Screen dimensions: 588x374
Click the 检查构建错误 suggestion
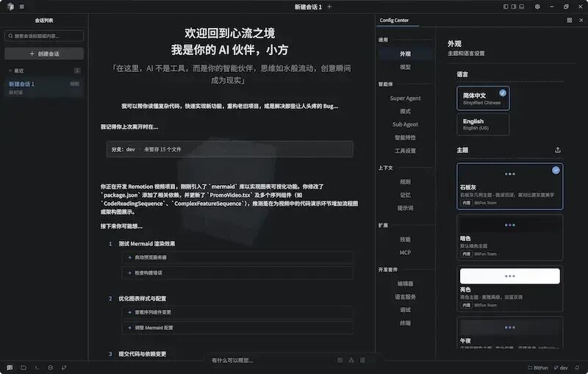pos(237,273)
